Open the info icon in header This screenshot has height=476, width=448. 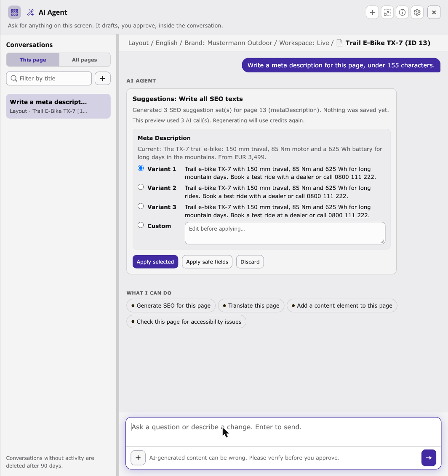[402, 13]
